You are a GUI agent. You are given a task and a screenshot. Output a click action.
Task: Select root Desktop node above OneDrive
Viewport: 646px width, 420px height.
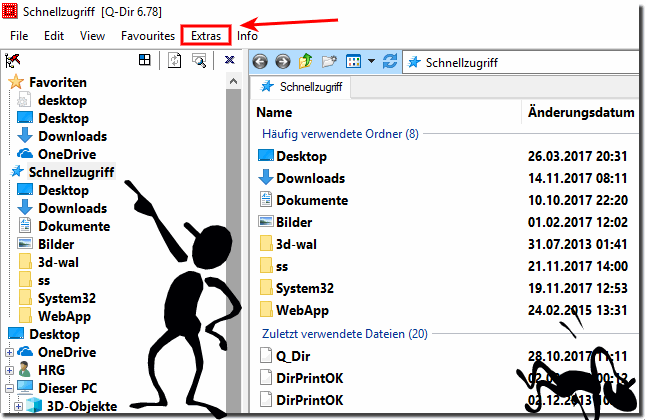pos(54,334)
